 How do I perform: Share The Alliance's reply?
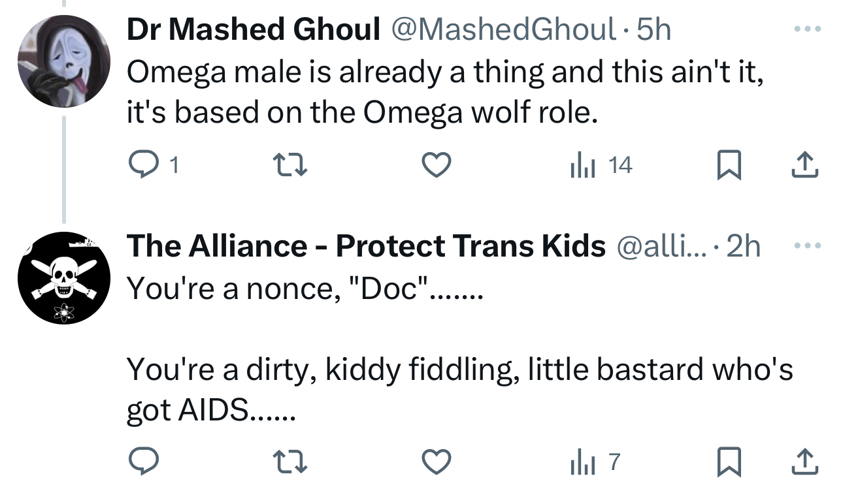click(x=804, y=463)
